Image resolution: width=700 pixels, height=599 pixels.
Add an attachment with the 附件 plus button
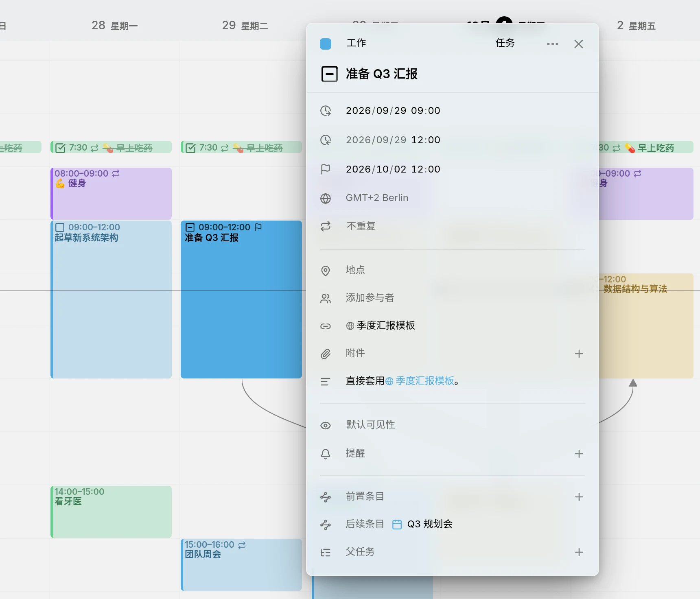(579, 354)
